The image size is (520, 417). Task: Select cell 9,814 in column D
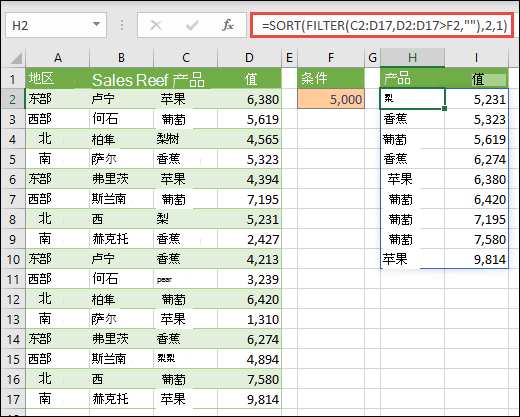click(x=249, y=399)
